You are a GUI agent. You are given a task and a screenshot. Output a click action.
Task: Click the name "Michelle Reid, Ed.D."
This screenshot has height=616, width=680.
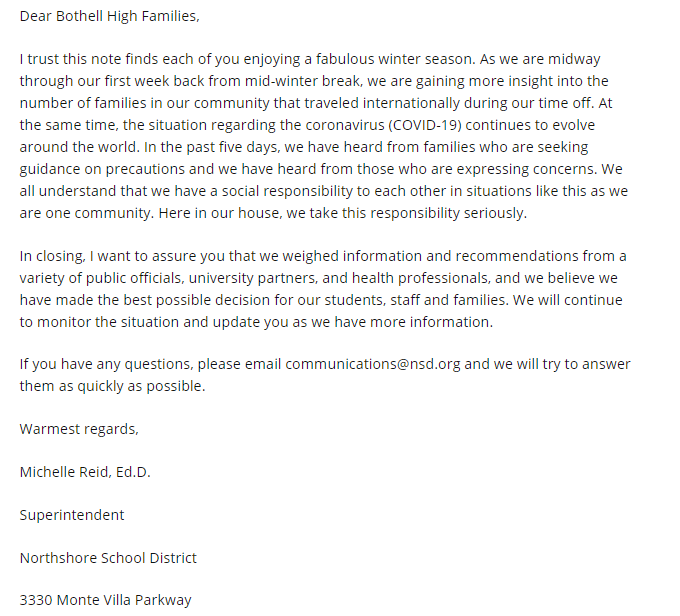pos(85,472)
